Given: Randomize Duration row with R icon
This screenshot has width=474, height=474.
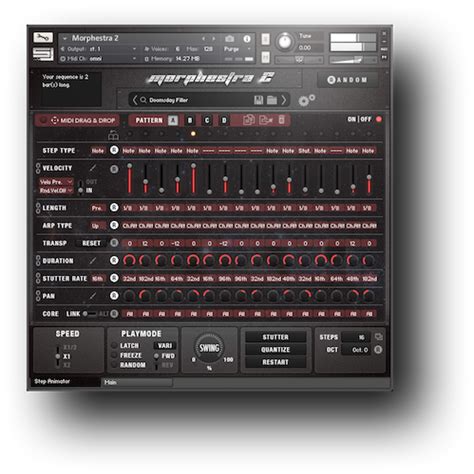Looking at the screenshot, I should click(114, 260).
